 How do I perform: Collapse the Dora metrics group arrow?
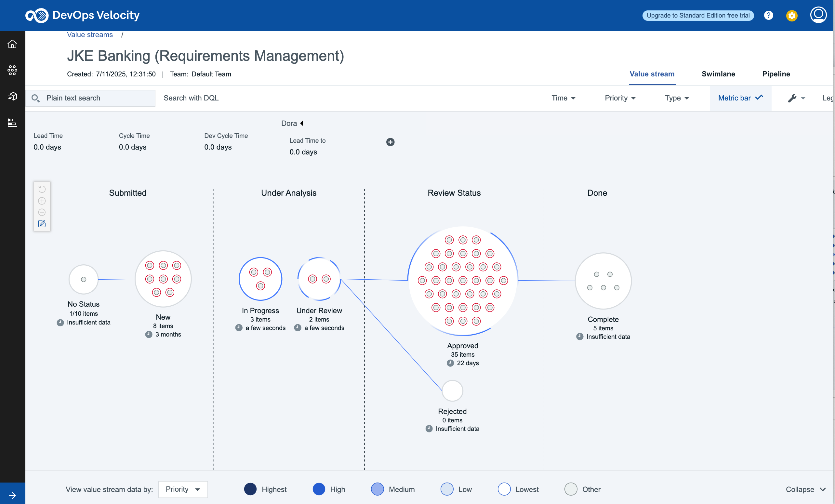click(x=302, y=123)
